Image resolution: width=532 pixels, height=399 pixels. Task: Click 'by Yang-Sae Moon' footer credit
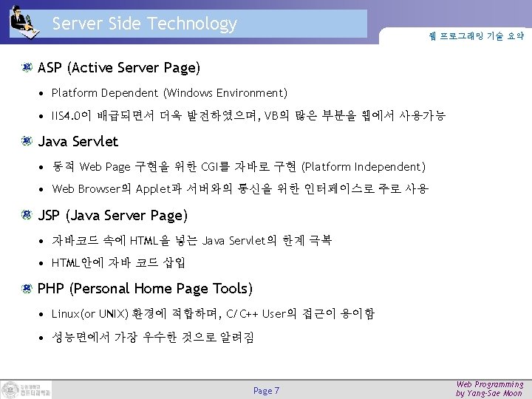pos(489,393)
